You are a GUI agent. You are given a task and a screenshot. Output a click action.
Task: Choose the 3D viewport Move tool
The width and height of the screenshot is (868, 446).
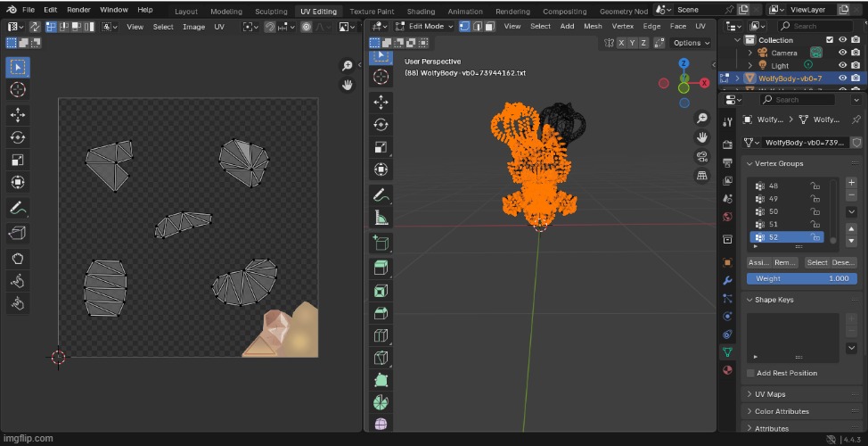click(381, 102)
